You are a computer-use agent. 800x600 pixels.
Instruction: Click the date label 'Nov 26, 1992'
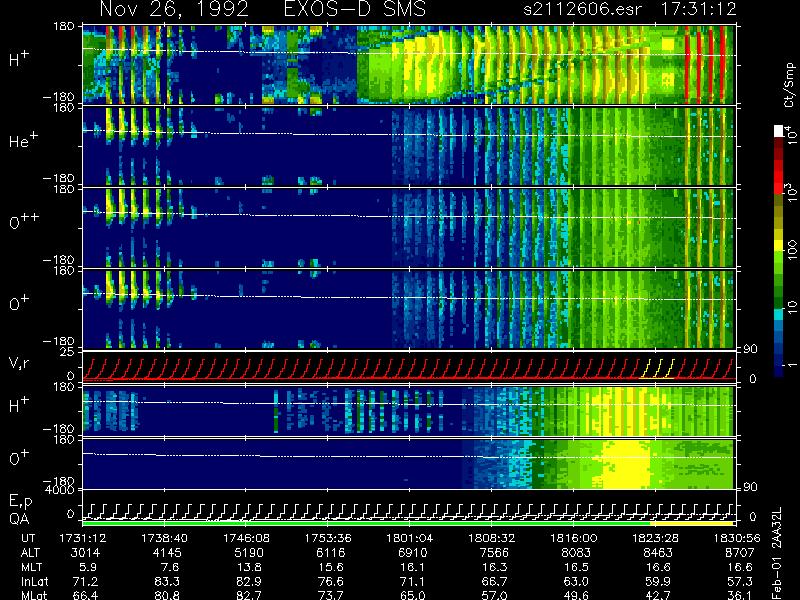174,9
